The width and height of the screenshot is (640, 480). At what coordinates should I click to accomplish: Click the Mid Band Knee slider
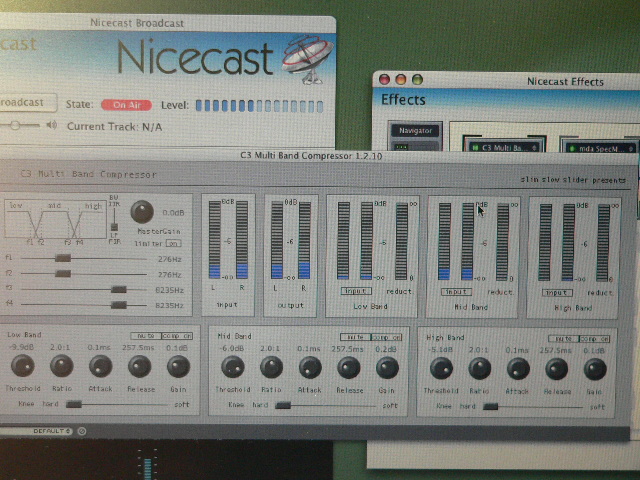pos(326,406)
